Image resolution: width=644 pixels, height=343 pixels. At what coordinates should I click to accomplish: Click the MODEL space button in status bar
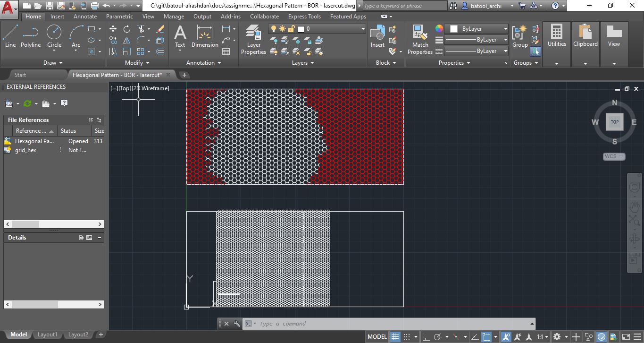(x=377, y=337)
